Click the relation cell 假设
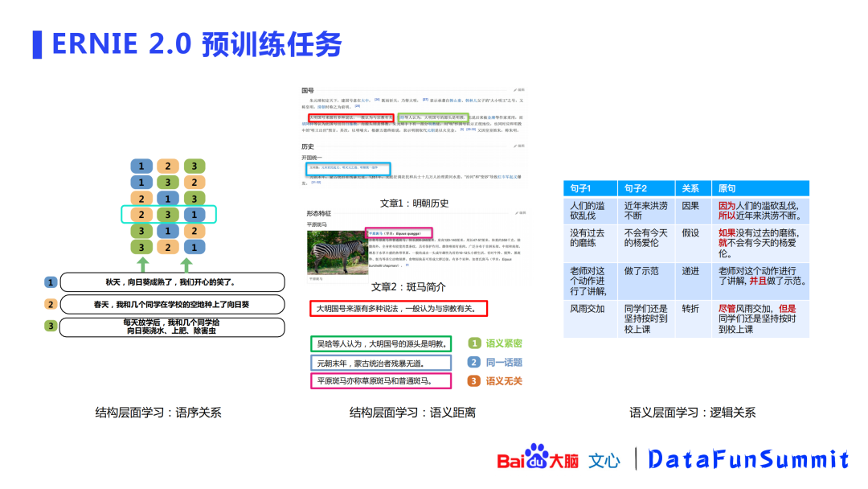This screenshot has width=868, height=489. pos(693,243)
